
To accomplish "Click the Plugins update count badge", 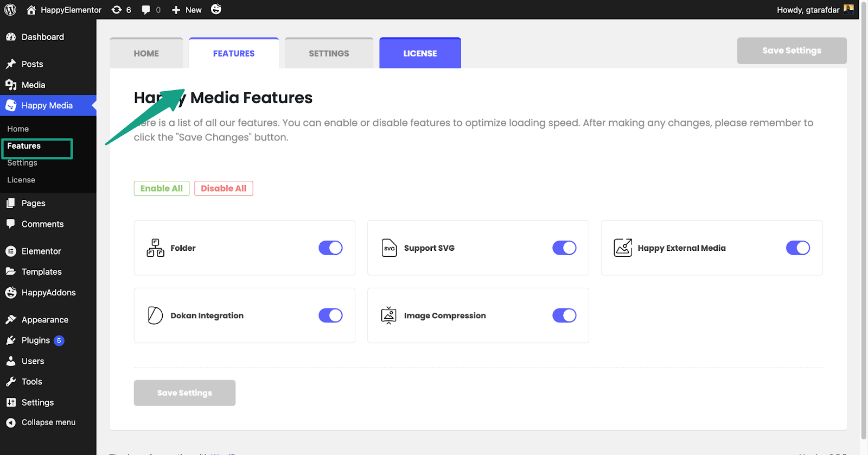I will (x=59, y=340).
